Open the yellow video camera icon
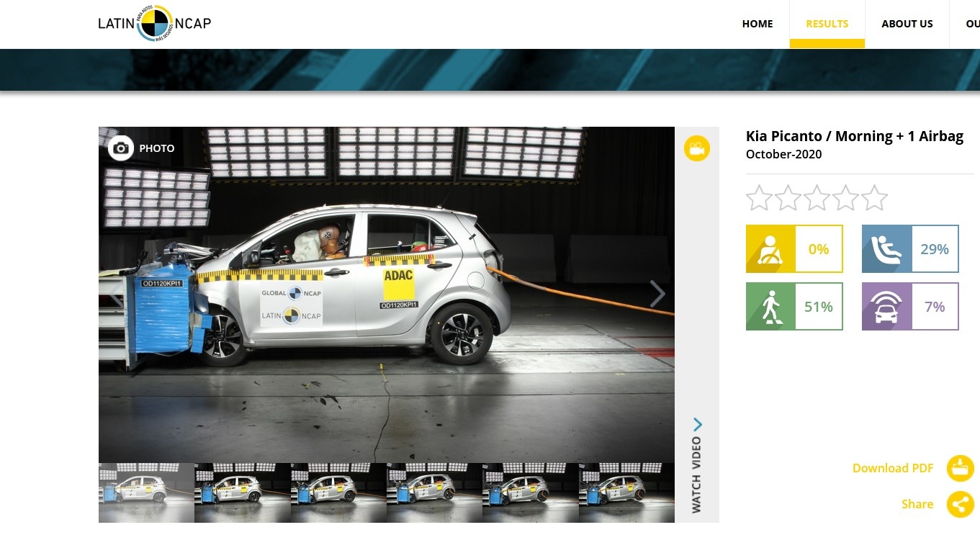The width and height of the screenshot is (980, 535). point(696,148)
